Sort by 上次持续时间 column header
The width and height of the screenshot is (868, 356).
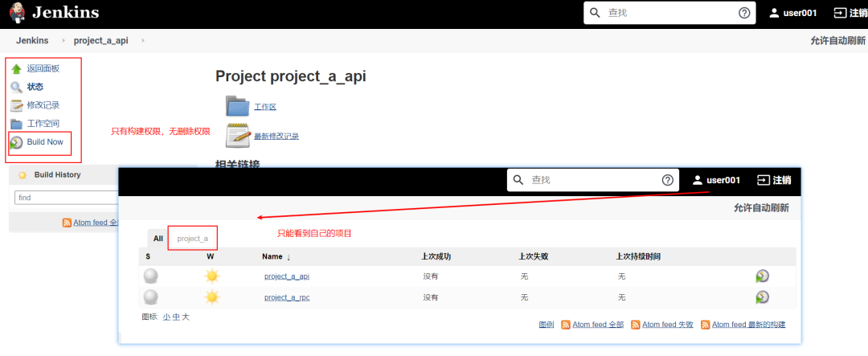638,257
